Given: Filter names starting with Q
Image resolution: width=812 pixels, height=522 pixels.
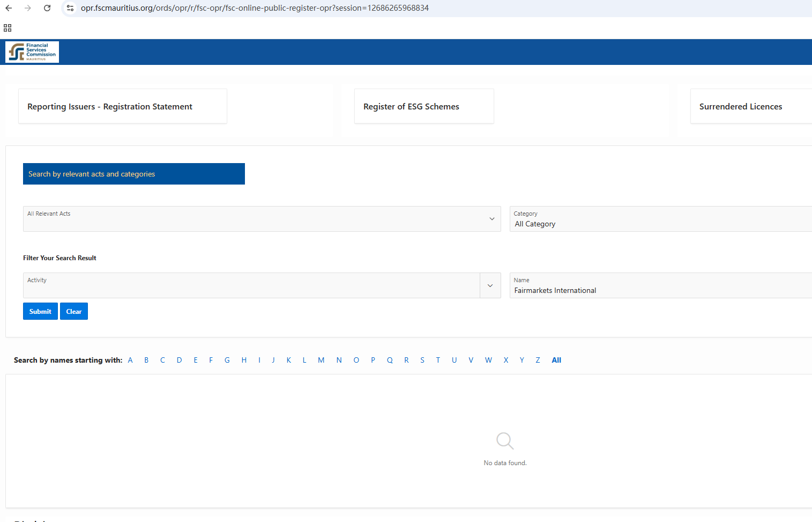Looking at the screenshot, I should click(390, 360).
